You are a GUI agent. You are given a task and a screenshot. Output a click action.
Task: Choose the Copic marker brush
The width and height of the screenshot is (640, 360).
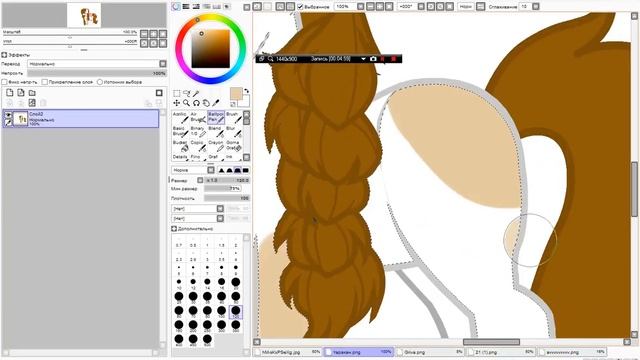coord(198,146)
